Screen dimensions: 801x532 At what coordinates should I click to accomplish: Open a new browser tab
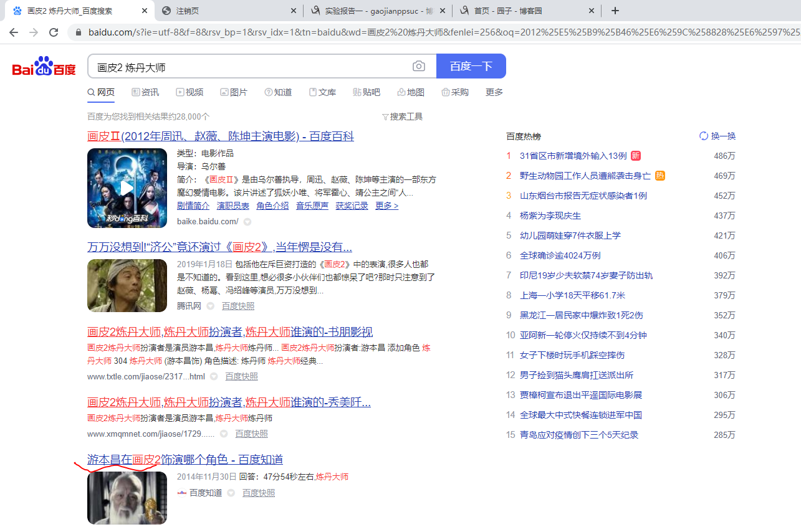point(615,11)
